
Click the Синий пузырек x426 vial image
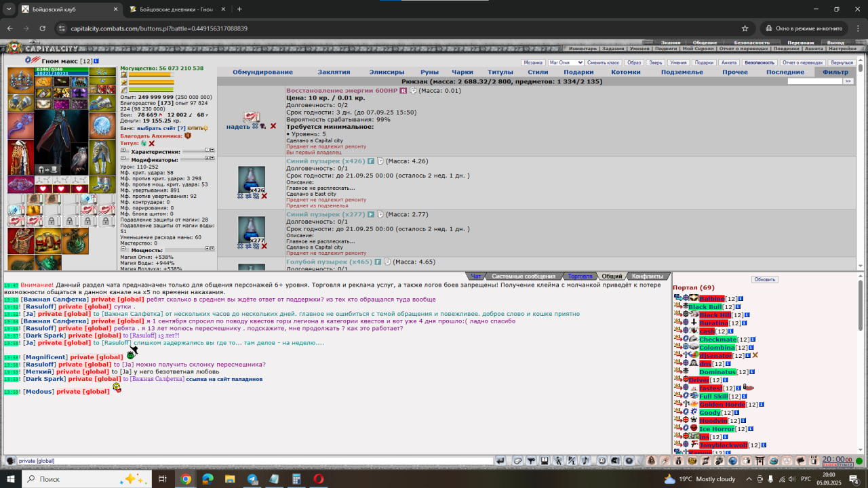coord(251,180)
